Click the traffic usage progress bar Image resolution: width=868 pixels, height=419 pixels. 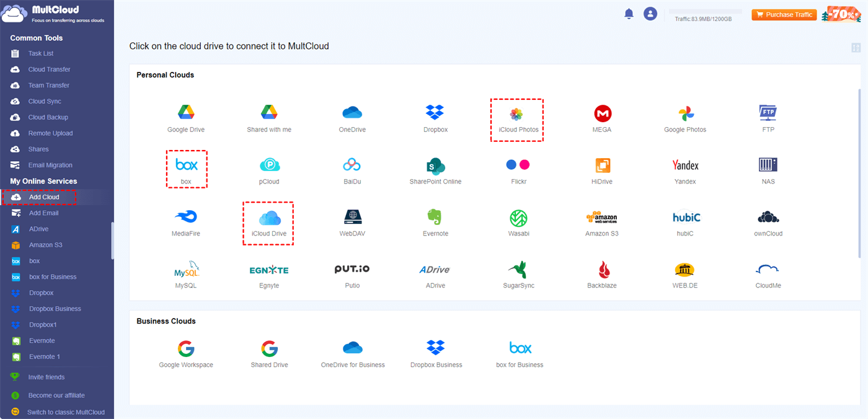705,11
